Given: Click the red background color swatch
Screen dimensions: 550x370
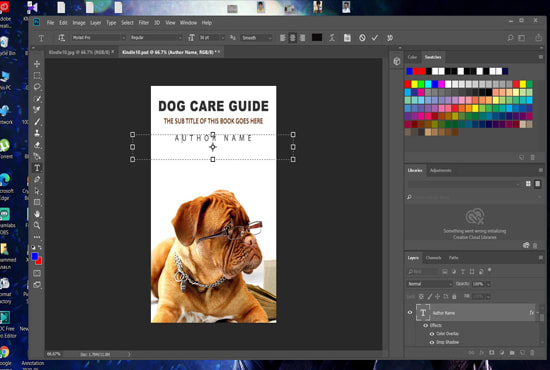Looking at the screenshot, I should point(40,262).
